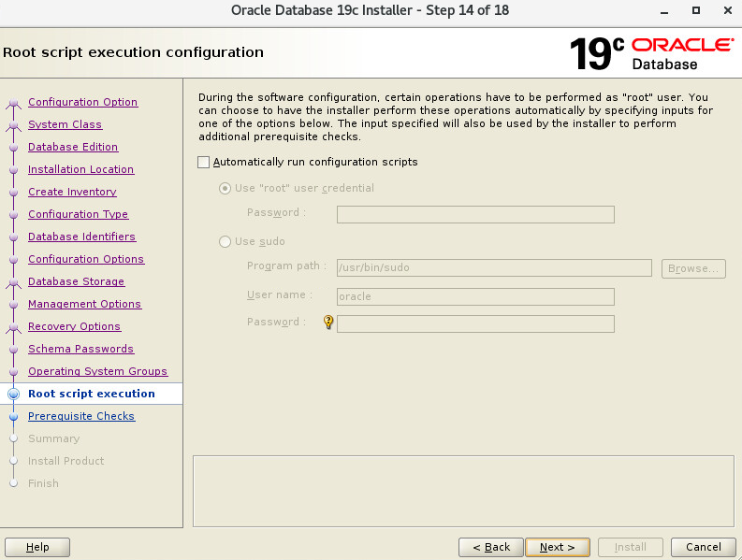
Task: Open Schema Passwords step
Action: point(80,349)
